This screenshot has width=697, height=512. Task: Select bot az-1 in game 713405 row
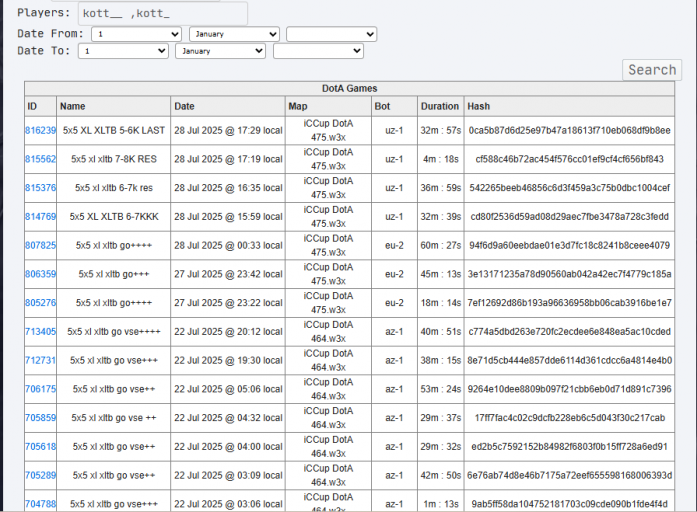[394, 332]
